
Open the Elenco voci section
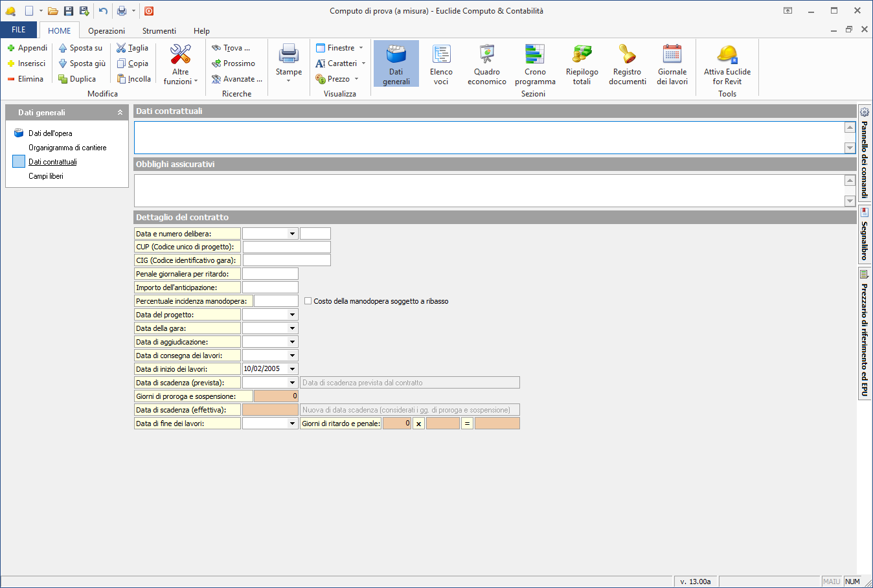point(441,64)
